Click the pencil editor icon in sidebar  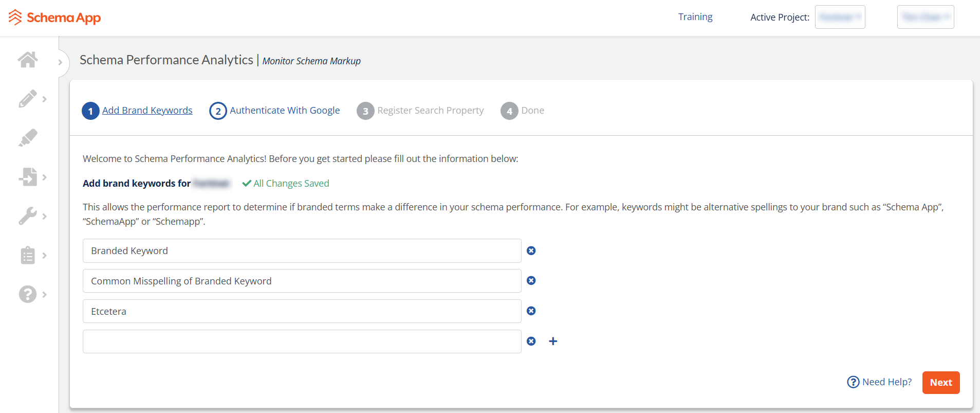(28, 99)
